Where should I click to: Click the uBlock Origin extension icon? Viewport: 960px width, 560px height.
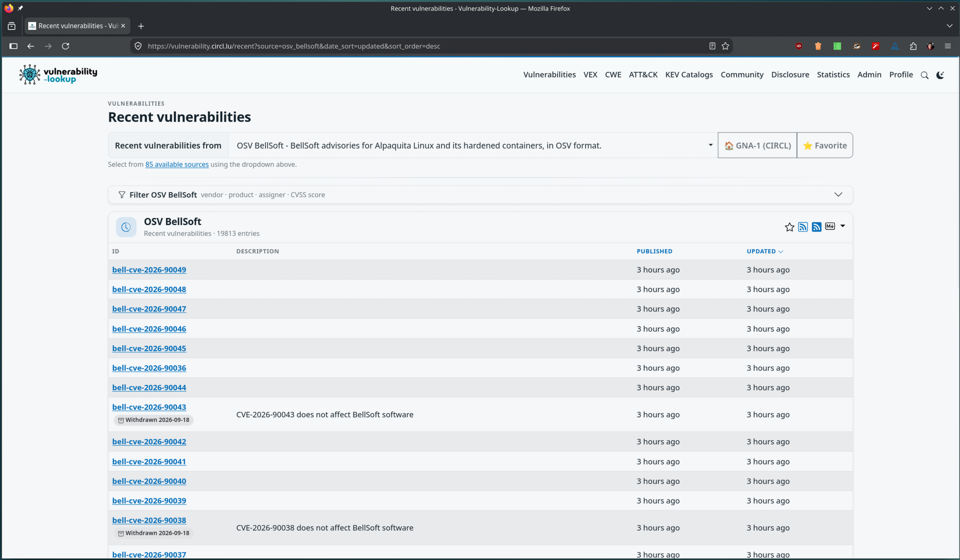[x=798, y=46]
